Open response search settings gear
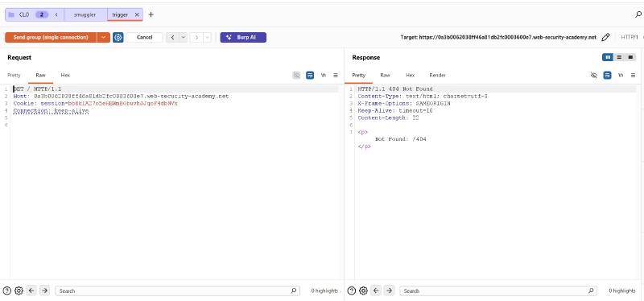The height and width of the screenshot is (301, 644). [x=363, y=291]
